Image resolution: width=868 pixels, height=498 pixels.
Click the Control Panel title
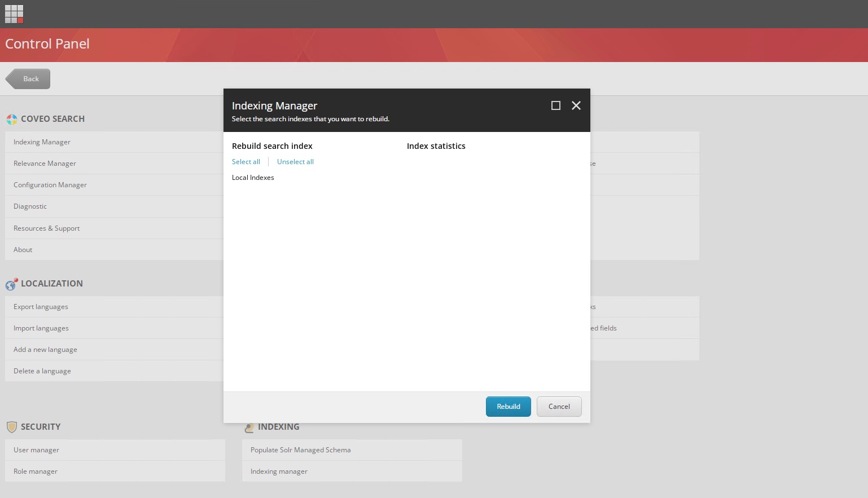coord(47,44)
